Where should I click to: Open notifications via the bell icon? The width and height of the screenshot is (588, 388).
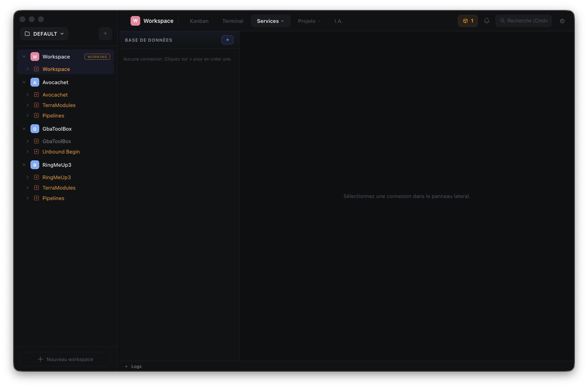click(486, 20)
